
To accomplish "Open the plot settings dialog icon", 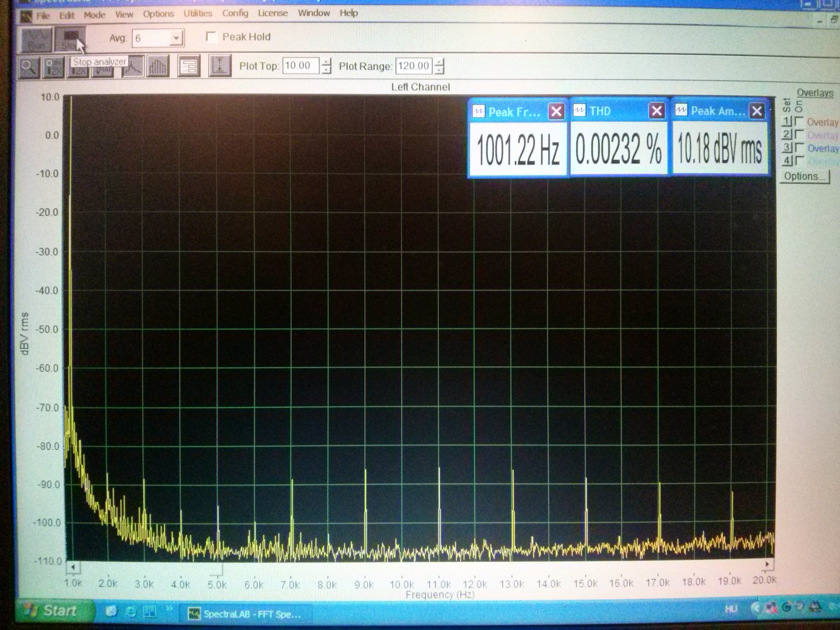I will tap(189, 67).
